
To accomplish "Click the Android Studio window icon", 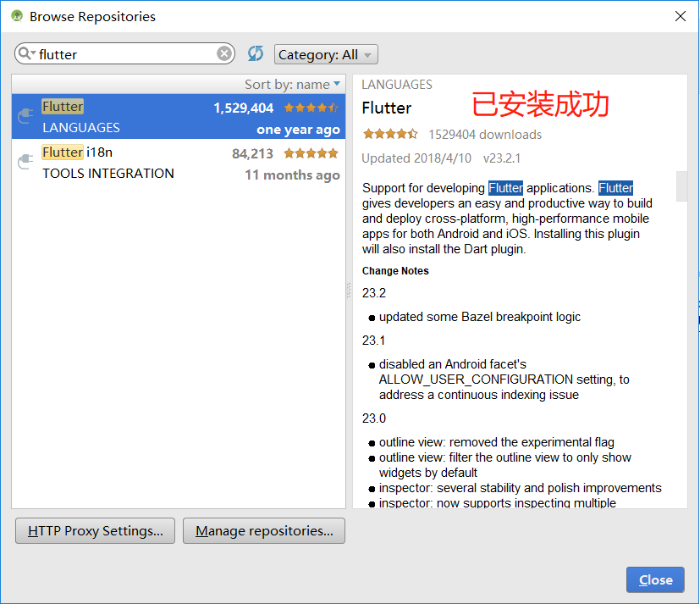I will pyautogui.click(x=17, y=16).
